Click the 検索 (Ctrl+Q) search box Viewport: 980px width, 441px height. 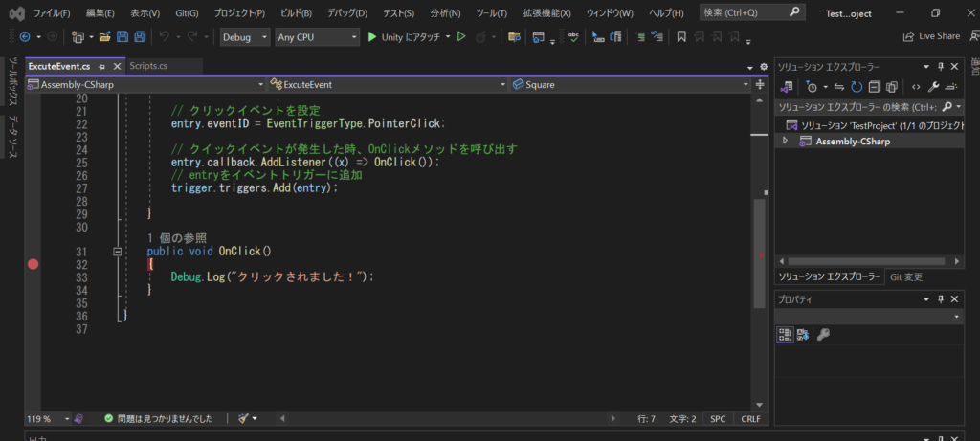751,12
